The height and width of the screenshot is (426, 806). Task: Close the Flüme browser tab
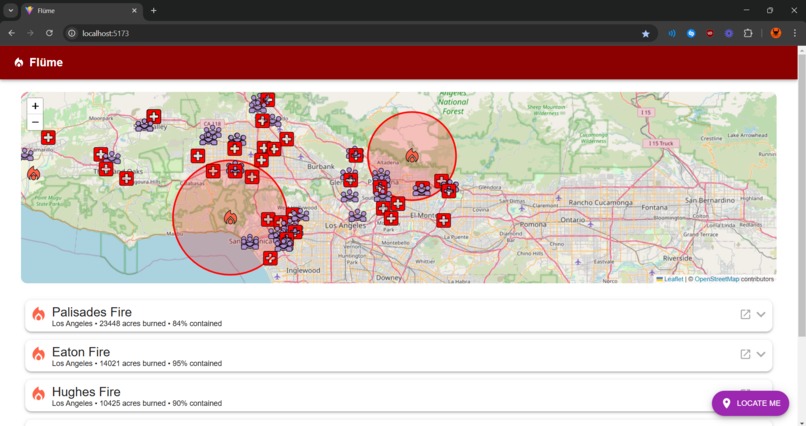coord(134,10)
